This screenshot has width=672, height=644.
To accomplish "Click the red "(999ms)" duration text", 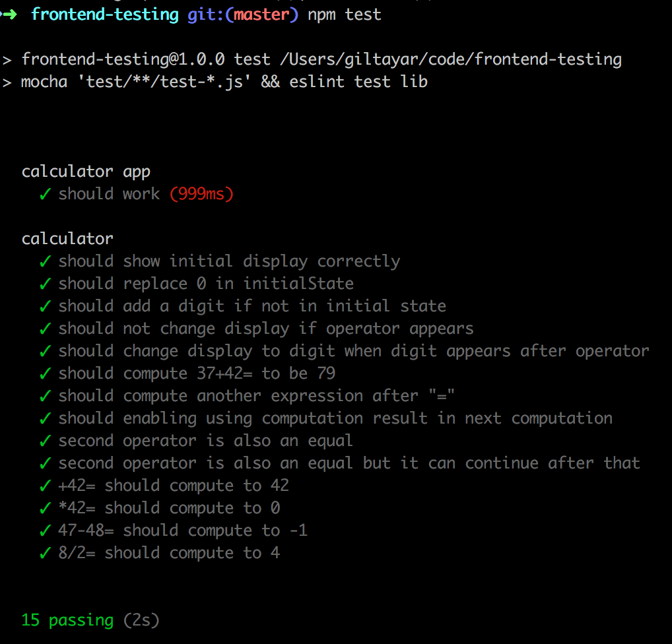I will pyautogui.click(x=201, y=194).
